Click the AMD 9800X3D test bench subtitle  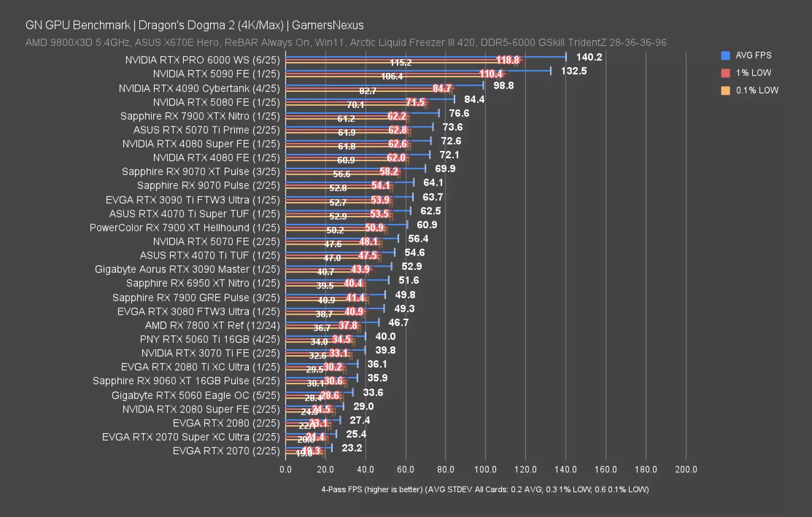tap(345, 43)
